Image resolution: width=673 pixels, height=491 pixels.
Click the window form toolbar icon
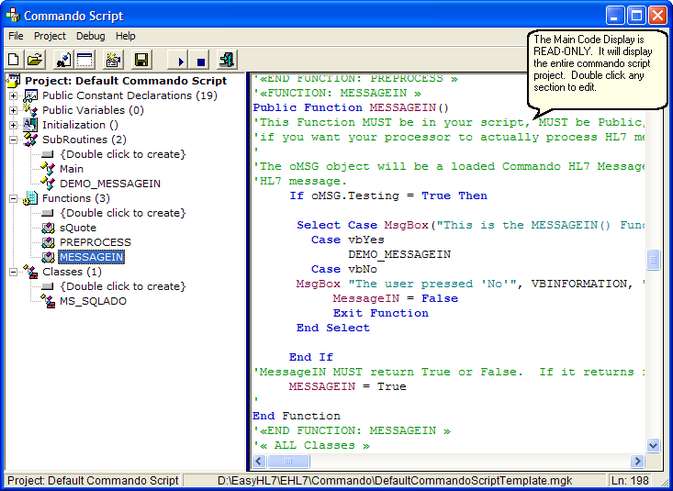[85, 60]
